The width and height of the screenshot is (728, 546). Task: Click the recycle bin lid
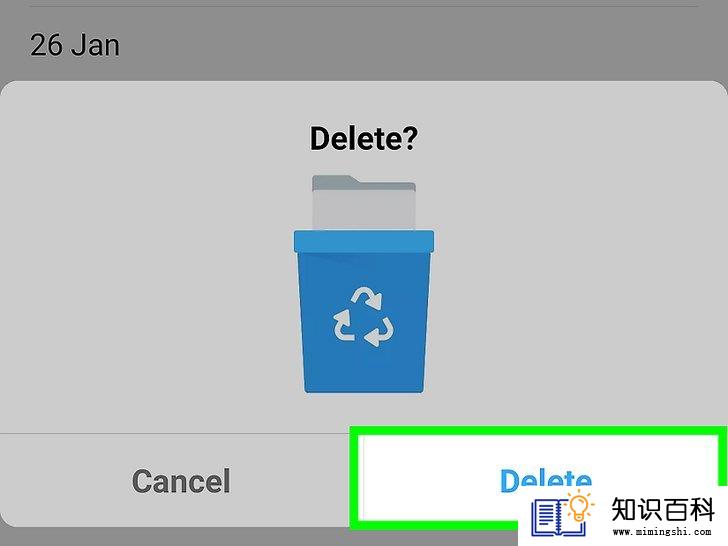coord(364,241)
